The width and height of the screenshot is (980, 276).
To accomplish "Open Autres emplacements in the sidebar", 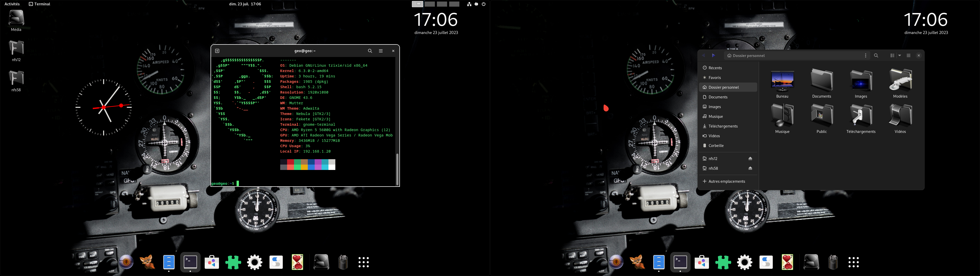I will [x=728, y=181].
